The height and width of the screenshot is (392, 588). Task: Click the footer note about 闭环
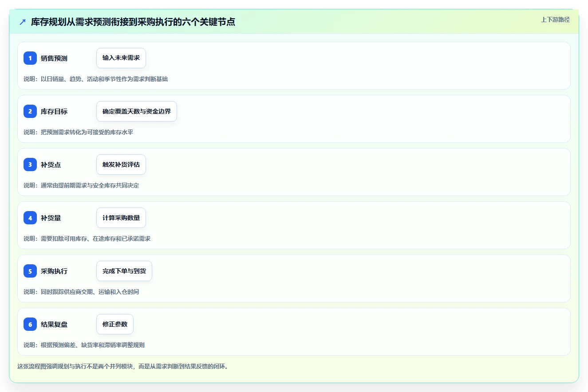(123, 367)
